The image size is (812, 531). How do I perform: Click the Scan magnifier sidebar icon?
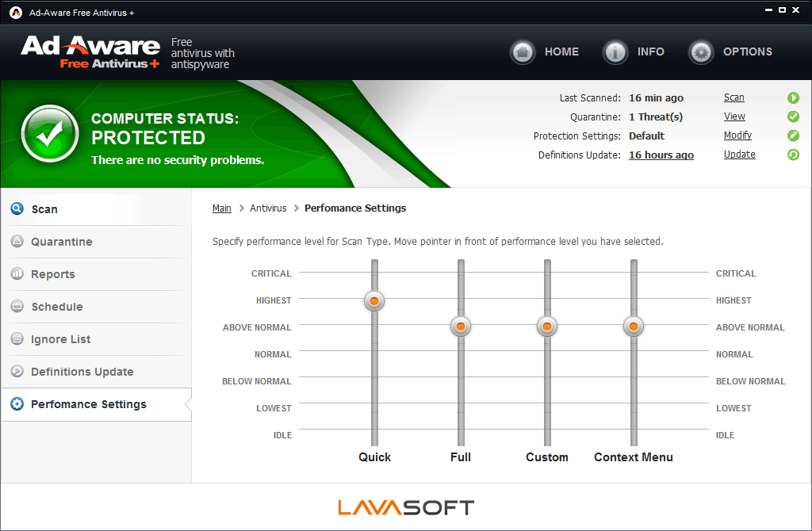click(17, 208)
